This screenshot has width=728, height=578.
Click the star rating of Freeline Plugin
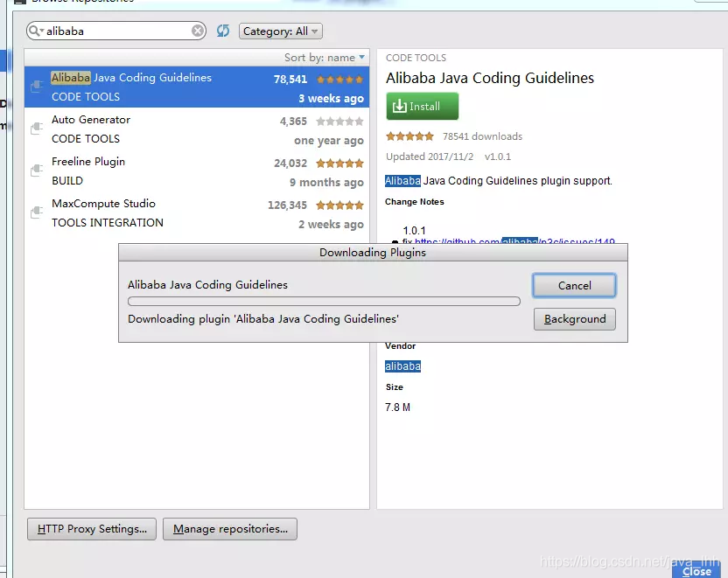coord(339,164)
